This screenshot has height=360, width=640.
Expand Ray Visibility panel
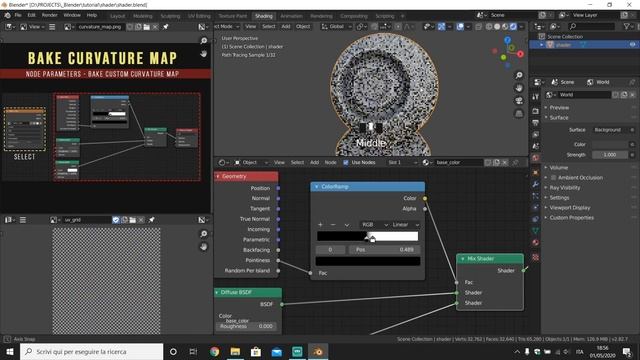[565, 187]
